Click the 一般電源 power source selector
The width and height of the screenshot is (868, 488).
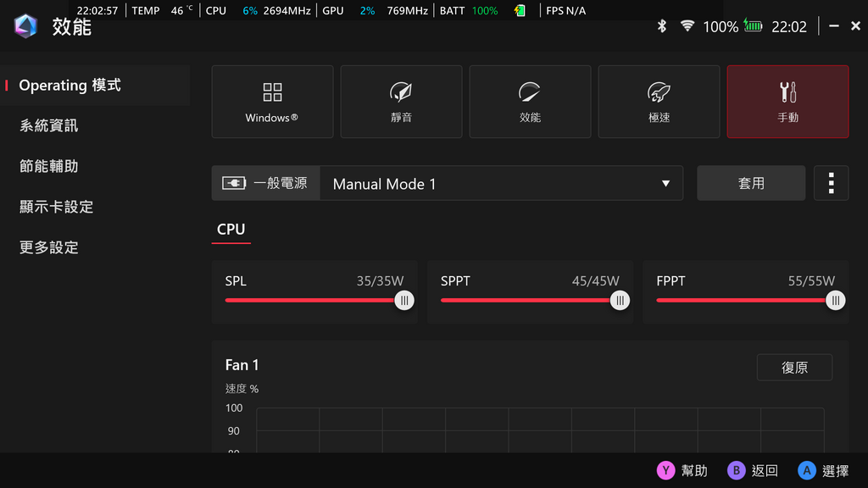pos(265,183)
